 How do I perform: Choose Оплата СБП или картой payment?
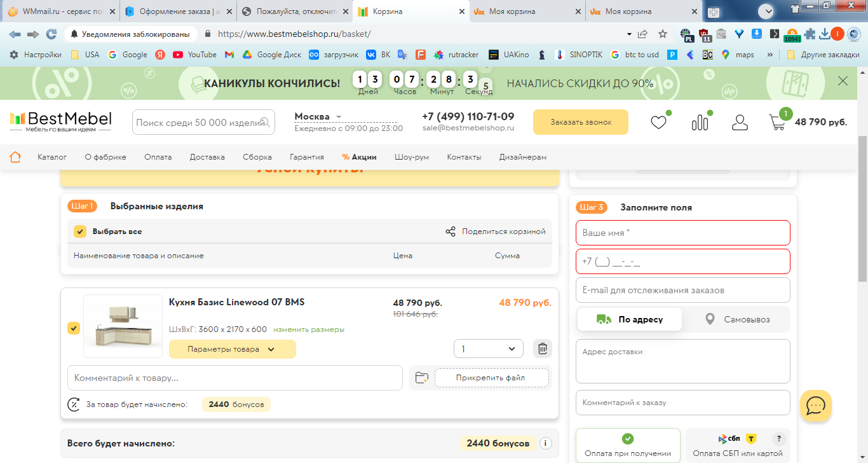click(738, 445)
